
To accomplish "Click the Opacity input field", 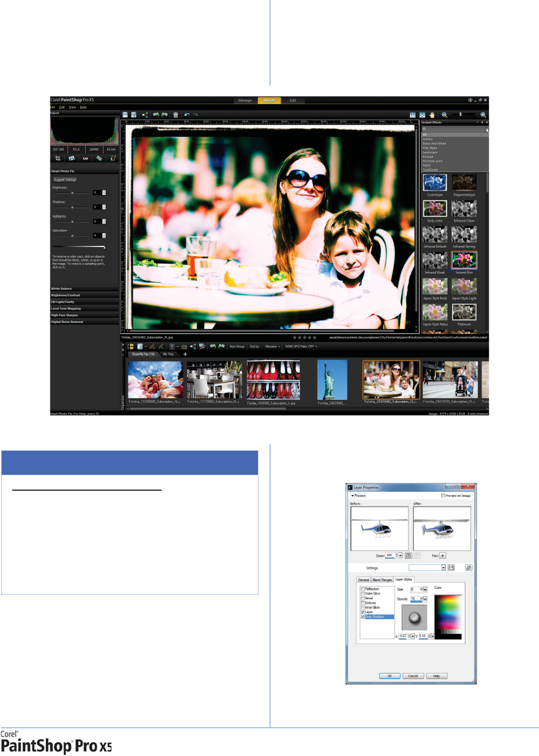I will (x=415, y=599).
